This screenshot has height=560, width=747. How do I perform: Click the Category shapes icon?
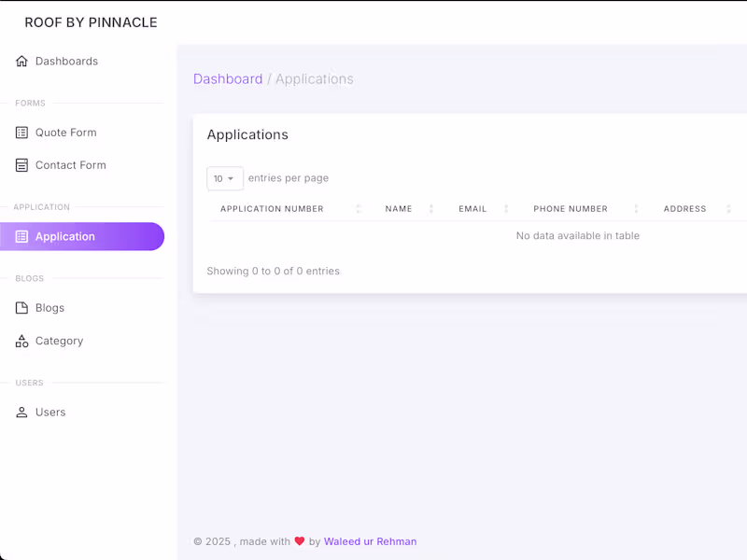pyautogui.click(x=21, y=342)
